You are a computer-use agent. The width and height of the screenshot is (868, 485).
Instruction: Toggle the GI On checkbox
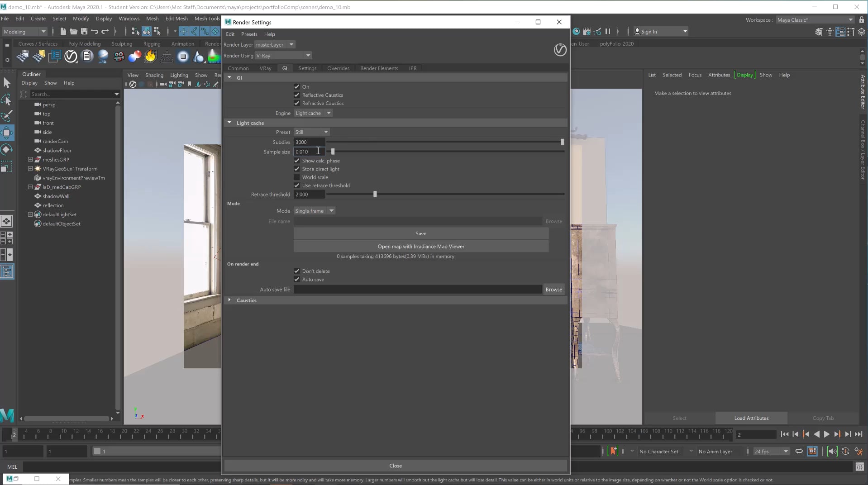coord(297,86)
